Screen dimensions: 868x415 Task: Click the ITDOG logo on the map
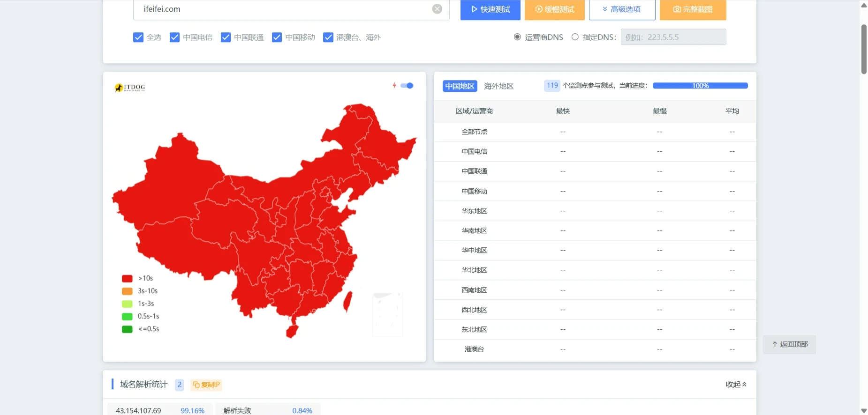tap(130, 88)
